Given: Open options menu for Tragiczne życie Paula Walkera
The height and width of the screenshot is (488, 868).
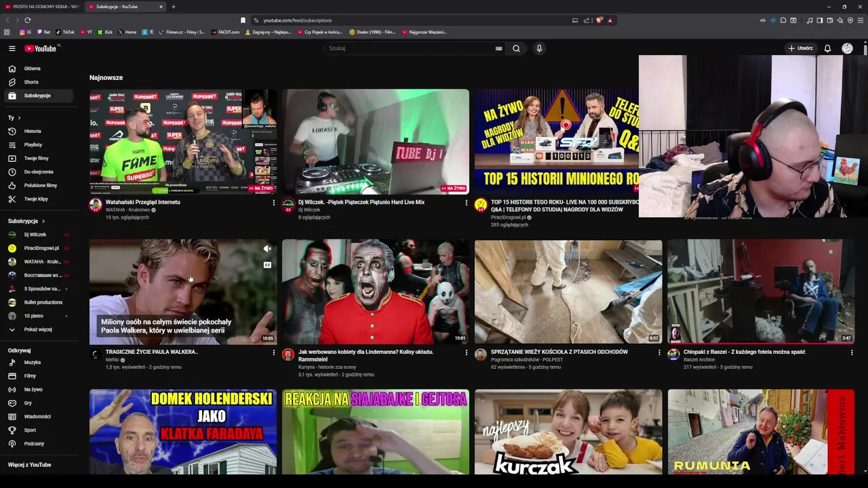Looking at the screenshot, I should point(273,352).
